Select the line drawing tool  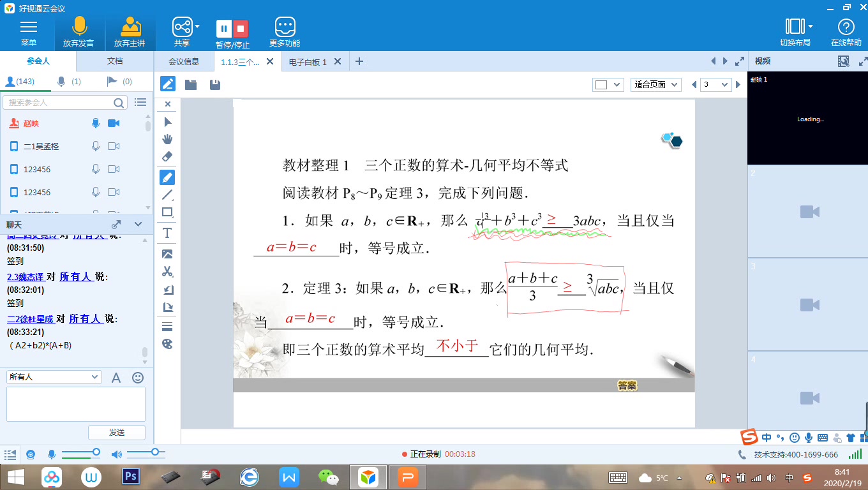tap(167, 195)
